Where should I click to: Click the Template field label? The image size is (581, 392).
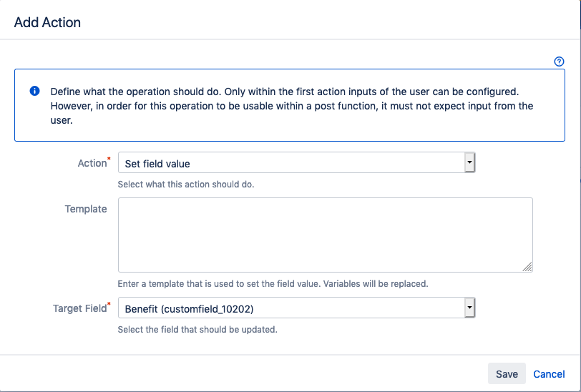point(86,209)
